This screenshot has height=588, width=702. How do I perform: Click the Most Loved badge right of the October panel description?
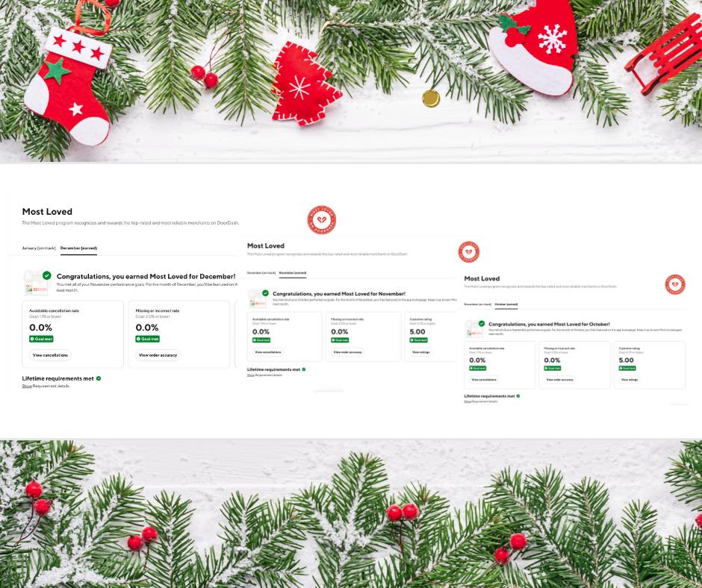tap(674, 284)
